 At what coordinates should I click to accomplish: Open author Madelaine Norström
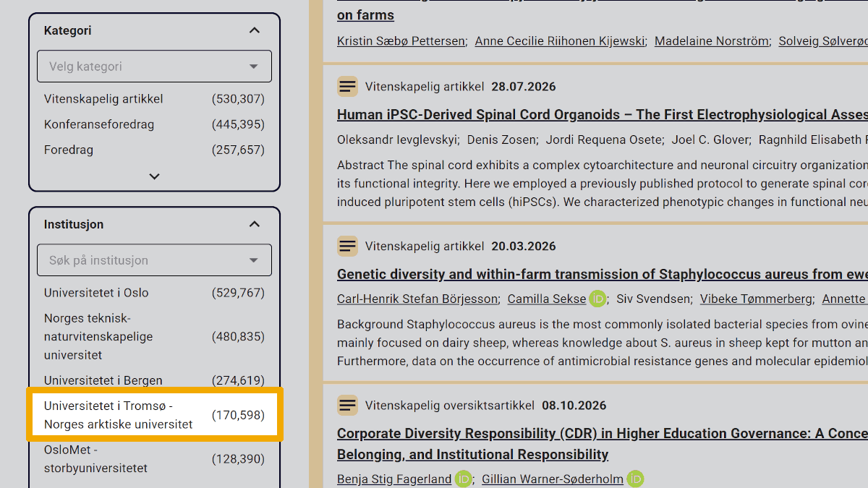(x=712, y=41)
